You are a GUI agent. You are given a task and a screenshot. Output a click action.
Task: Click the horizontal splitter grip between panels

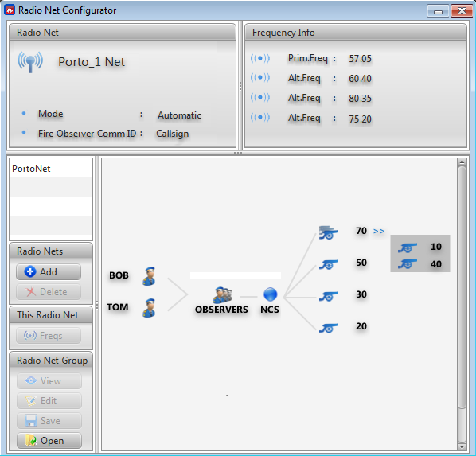pyautogui.click(x=238, y=153)
